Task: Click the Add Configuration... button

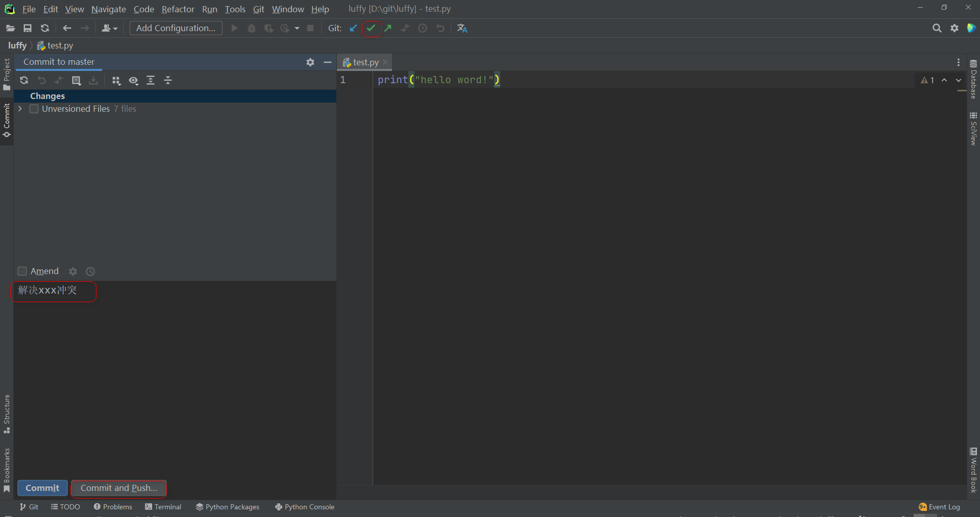Action: [x=176, y=28]
